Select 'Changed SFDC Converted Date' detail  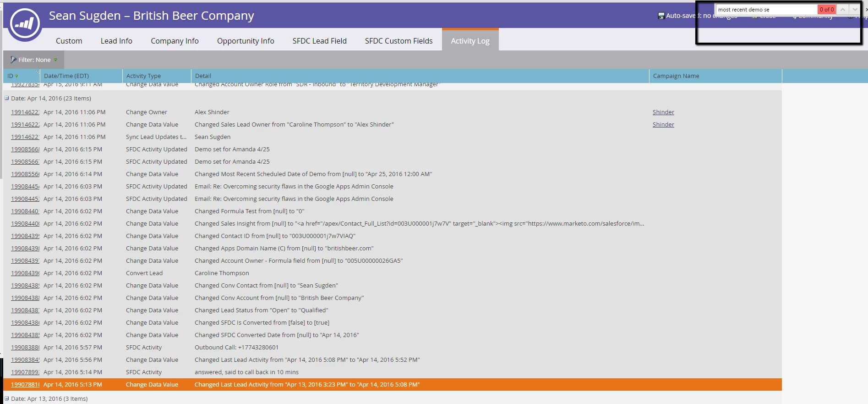pos(277,335)
